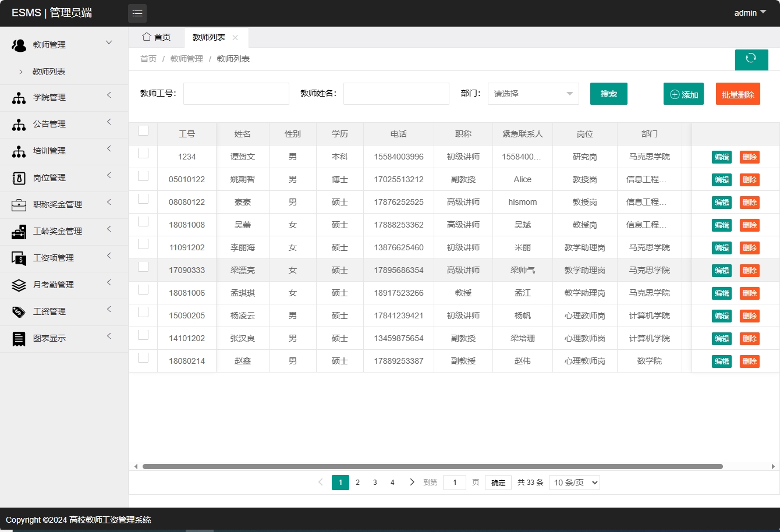The image size is (780, 532).
Task: Select the 岗位管理 sidebar icon
Action: 17,178
